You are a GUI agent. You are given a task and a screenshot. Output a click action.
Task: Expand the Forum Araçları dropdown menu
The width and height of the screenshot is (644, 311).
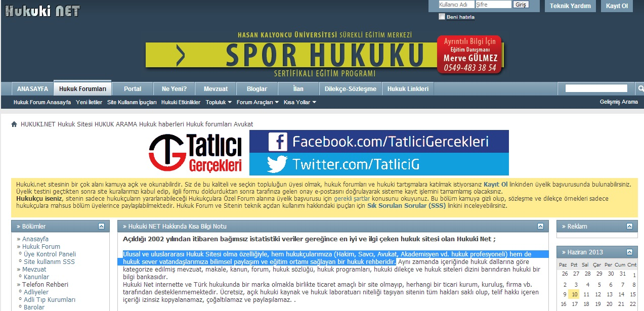[x=257, y=102]
